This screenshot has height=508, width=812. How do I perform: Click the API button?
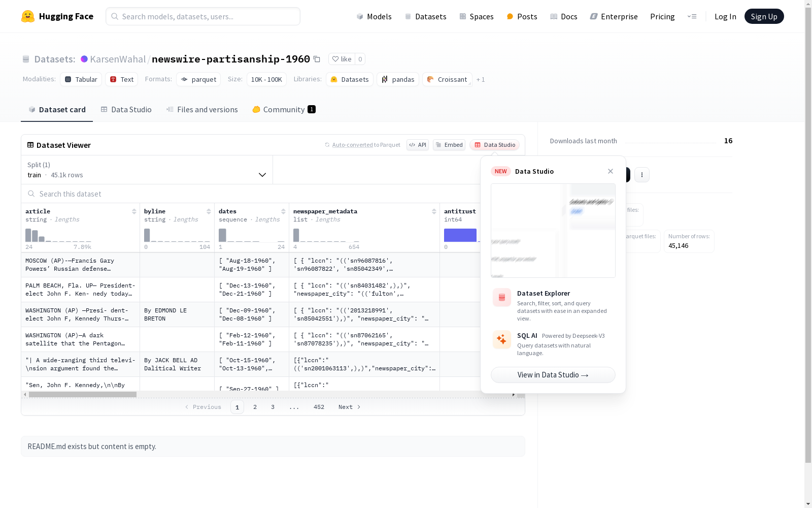[418, 145]
